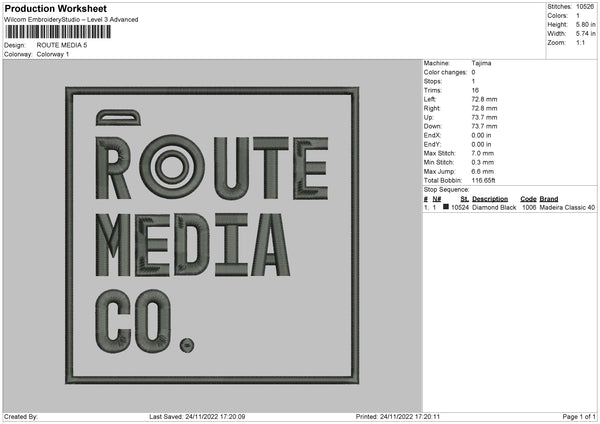Click the Wilcom EmbroideryStudio Level 3 Advanced text
600x424 pixels.
[71, 20]
